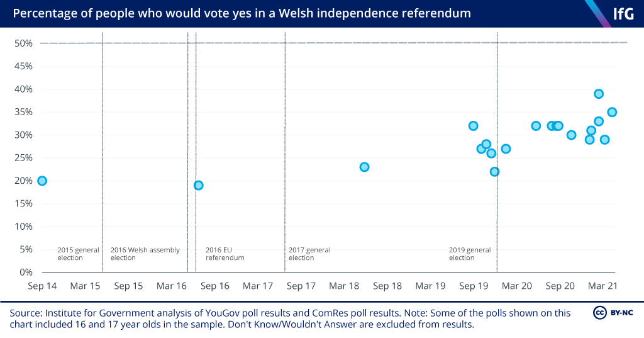Viewport: 644px width, 338px height.
Task: Click the 2017 general election label
Action: point(309,254)
